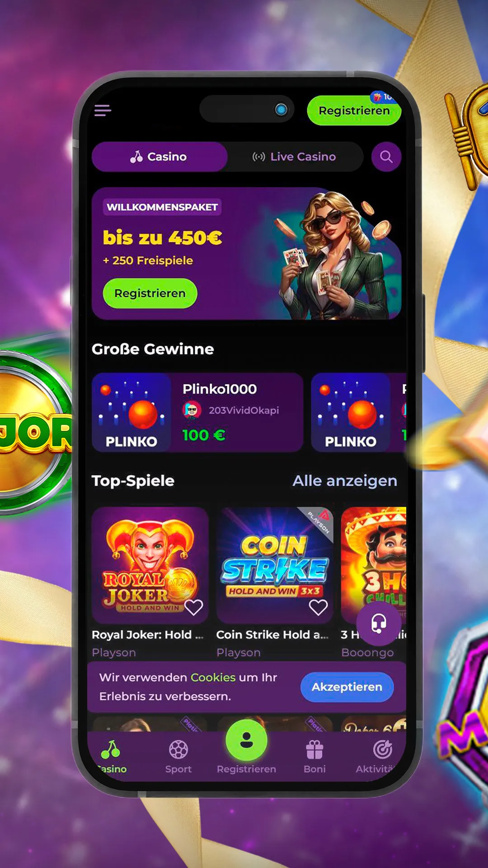The width and height of the screenshot is (488, 868).
Task: Open the Cookies policy link
Action: coord(213,677)
